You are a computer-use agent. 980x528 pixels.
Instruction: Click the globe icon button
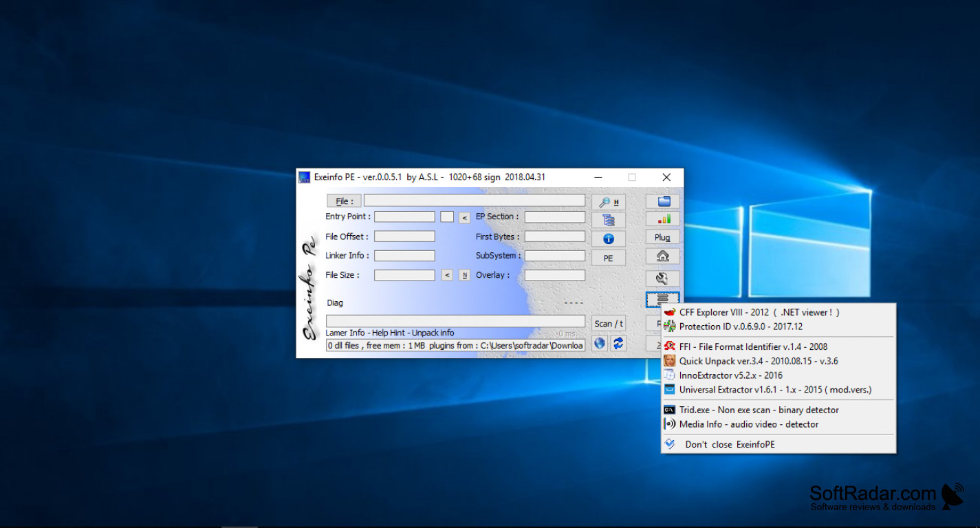click(x=600, y=343)
